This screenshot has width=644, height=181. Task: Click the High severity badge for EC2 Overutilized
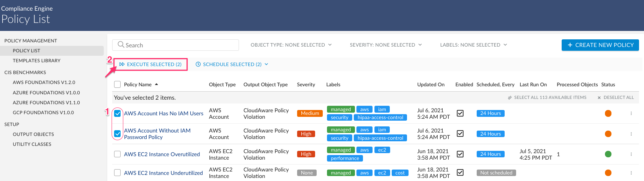[x=306, y=154]
